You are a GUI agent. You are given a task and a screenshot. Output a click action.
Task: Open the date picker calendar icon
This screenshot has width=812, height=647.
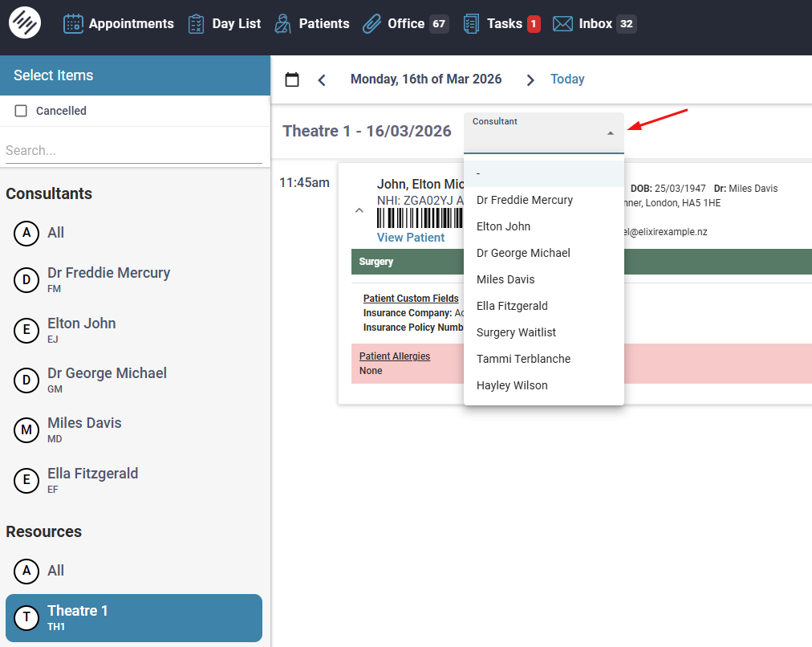pyautogui.click(x=292, y=79)
